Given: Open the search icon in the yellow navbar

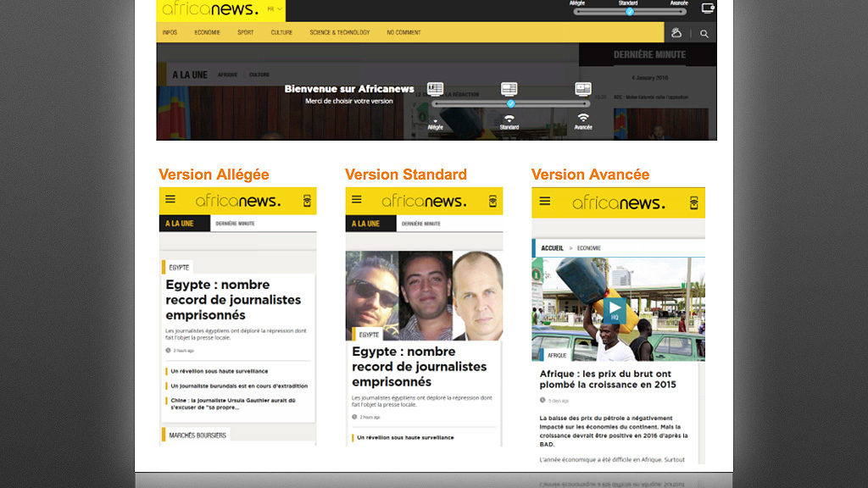Looking at the screenshot, I should (x=704, y=33).
